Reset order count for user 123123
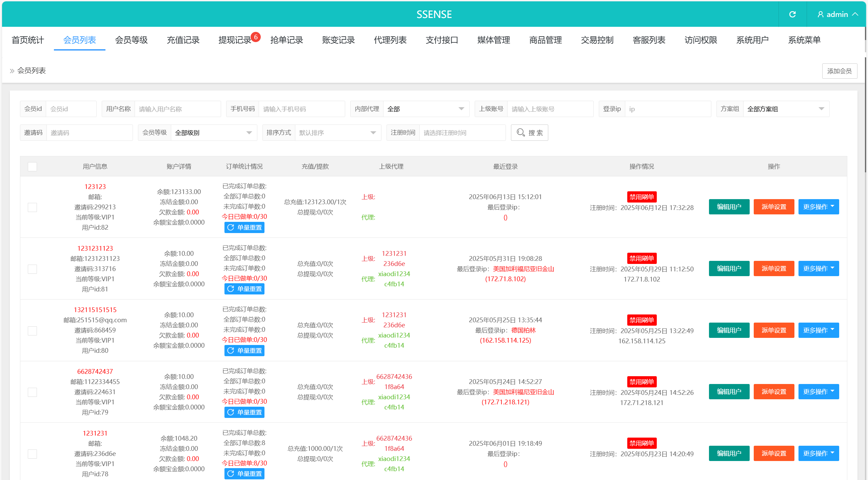868x480 pixels. 244,227
